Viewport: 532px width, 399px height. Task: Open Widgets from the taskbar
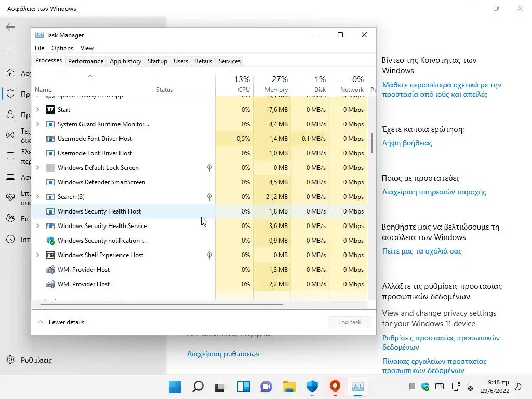(243, 387)
